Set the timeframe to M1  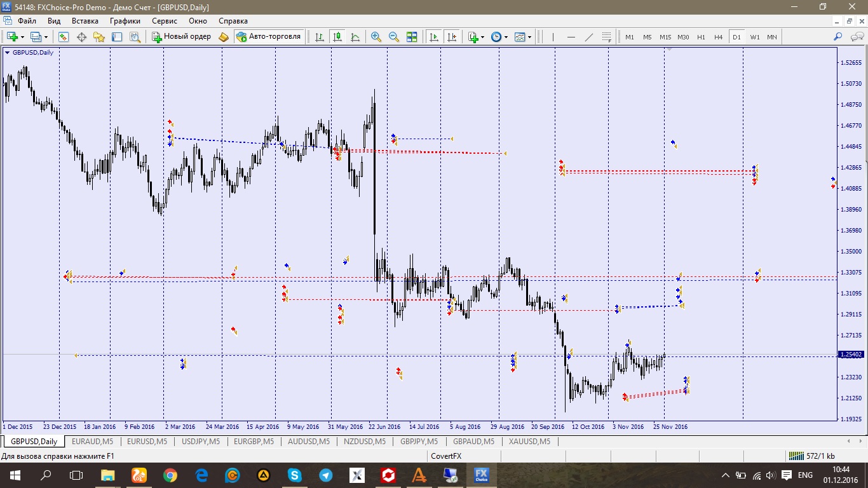630,37
